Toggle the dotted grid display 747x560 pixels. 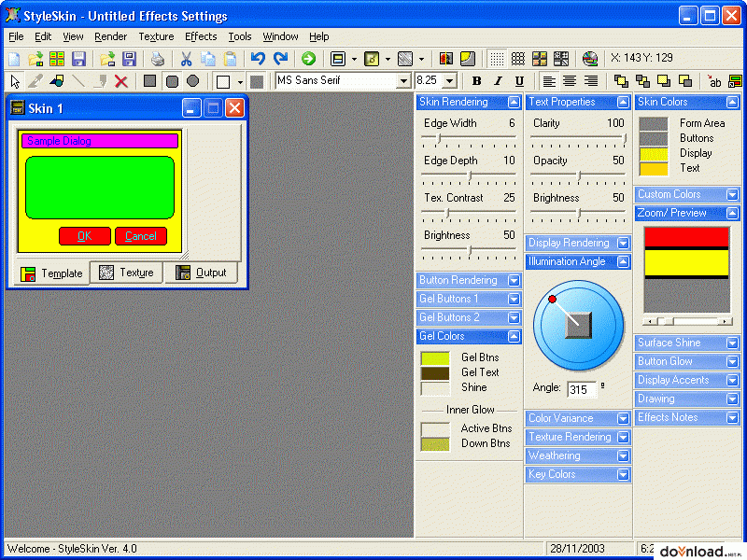click(497, 59)
